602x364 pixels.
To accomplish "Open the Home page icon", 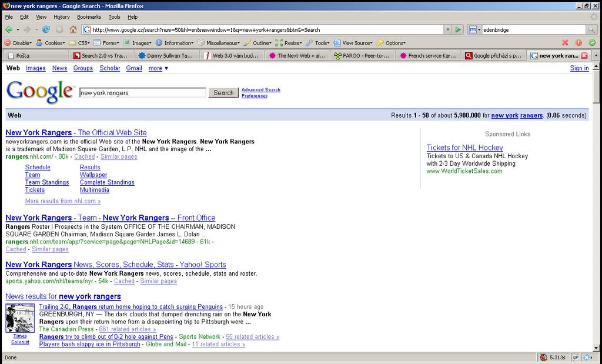I will pyautogui.click(x=73, y=29).
